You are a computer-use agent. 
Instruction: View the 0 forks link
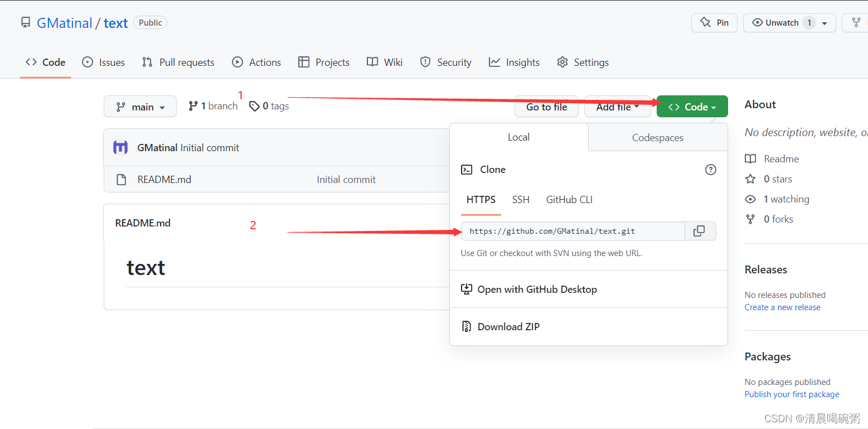[769, 219]
